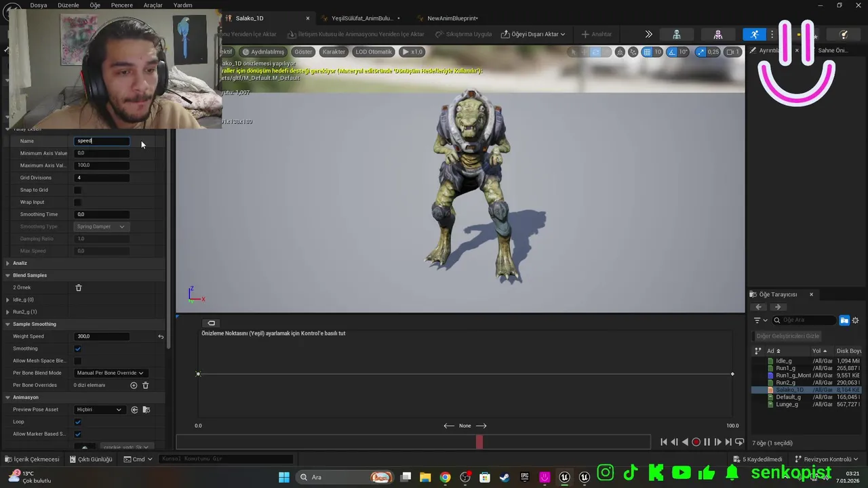Pause the animation preview
Screen dimensions: 868x488
pos(707,442)
